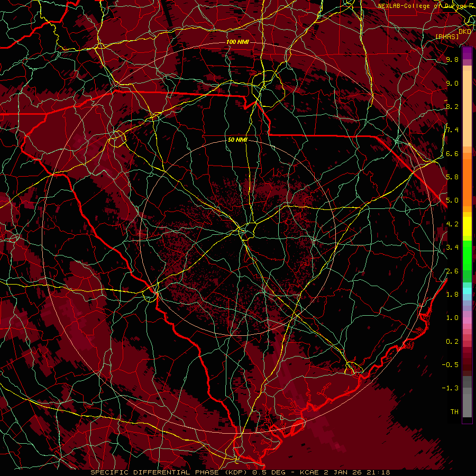
Task: Click the 2.6 legend value
Action: (x=452, y=271)
